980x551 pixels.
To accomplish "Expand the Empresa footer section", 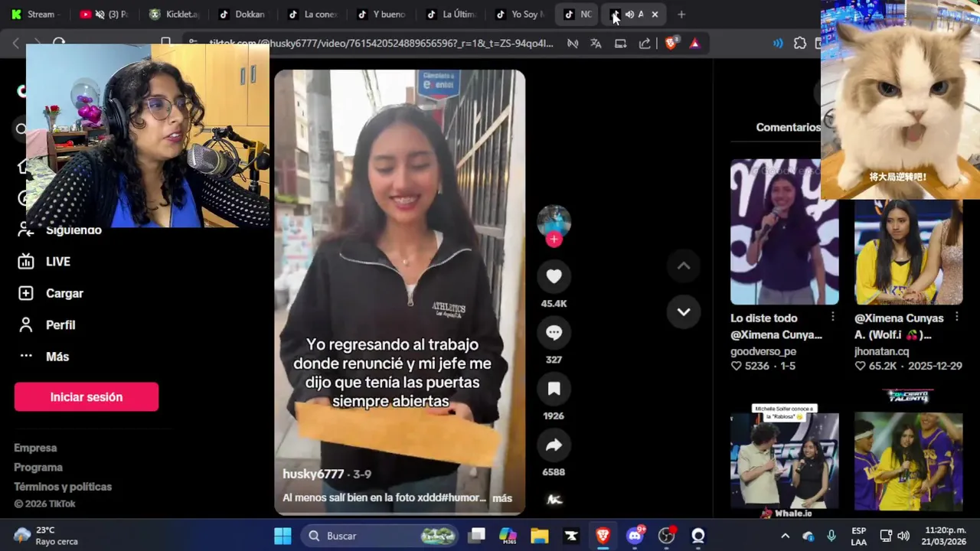I will pyautogui.click(x=35, y=448).
